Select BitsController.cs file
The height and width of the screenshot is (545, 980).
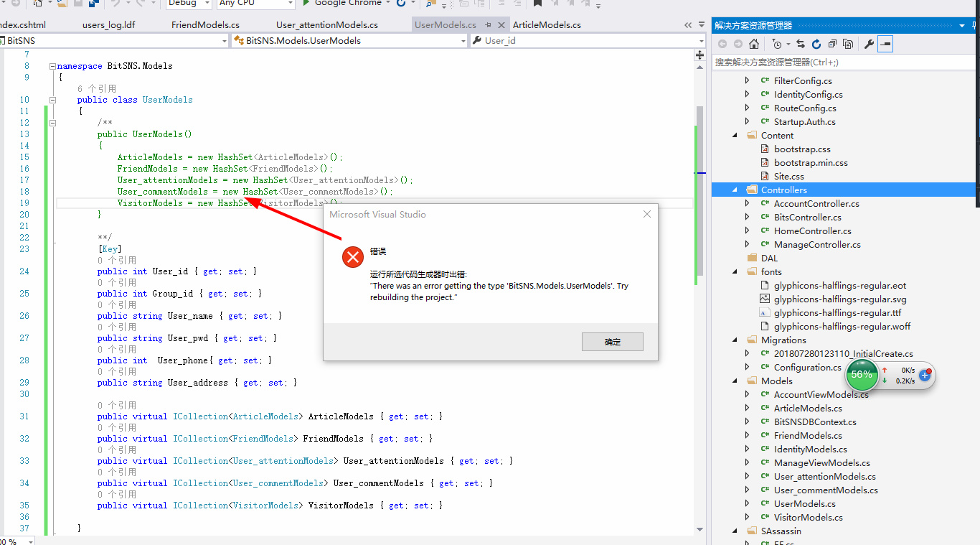(x=808, y=217)
